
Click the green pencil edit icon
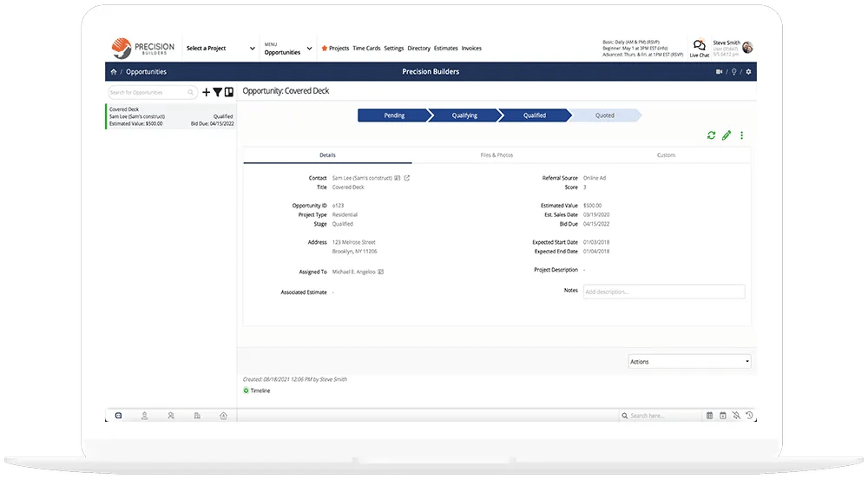coord(727,135)
